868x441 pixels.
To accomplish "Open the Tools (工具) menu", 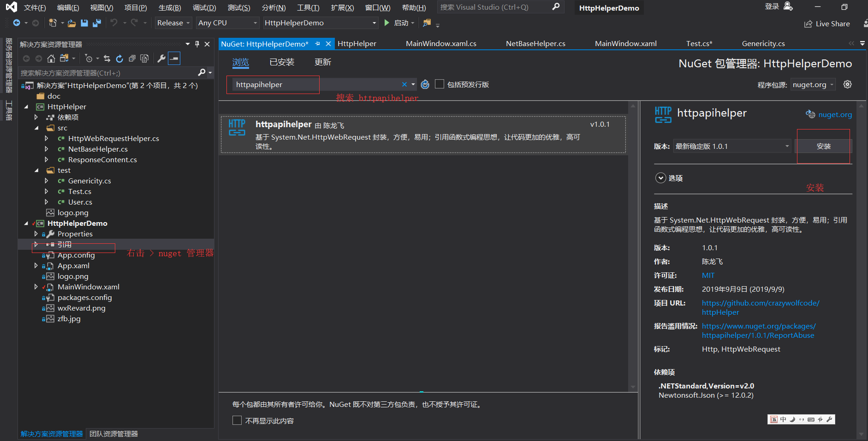I will tap(308, 7).
